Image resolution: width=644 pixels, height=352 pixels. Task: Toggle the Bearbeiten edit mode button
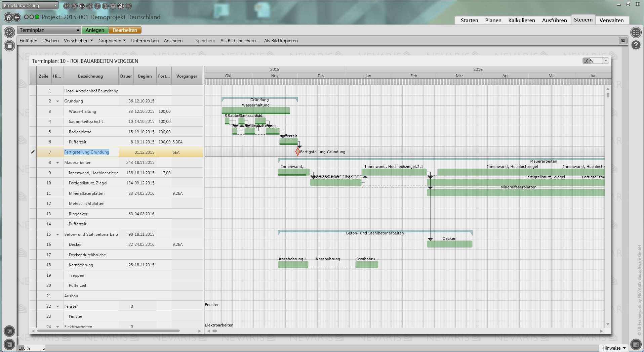125,30
